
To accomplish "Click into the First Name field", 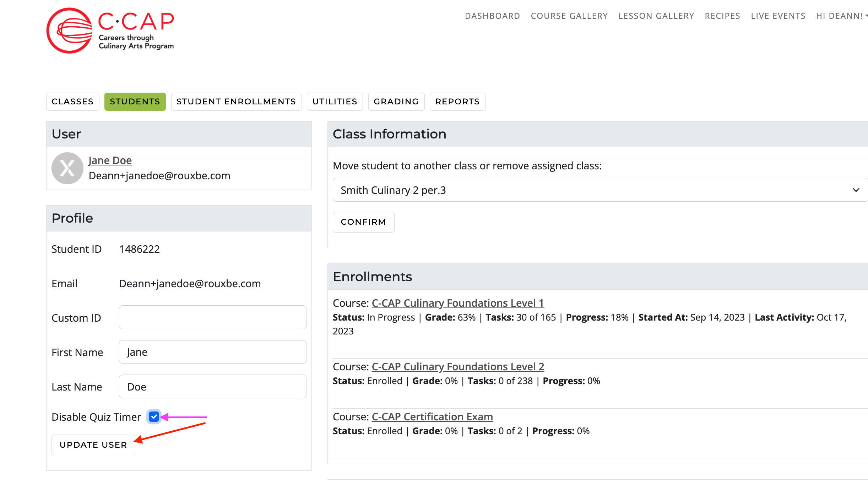I will click(x=213, y=352).
